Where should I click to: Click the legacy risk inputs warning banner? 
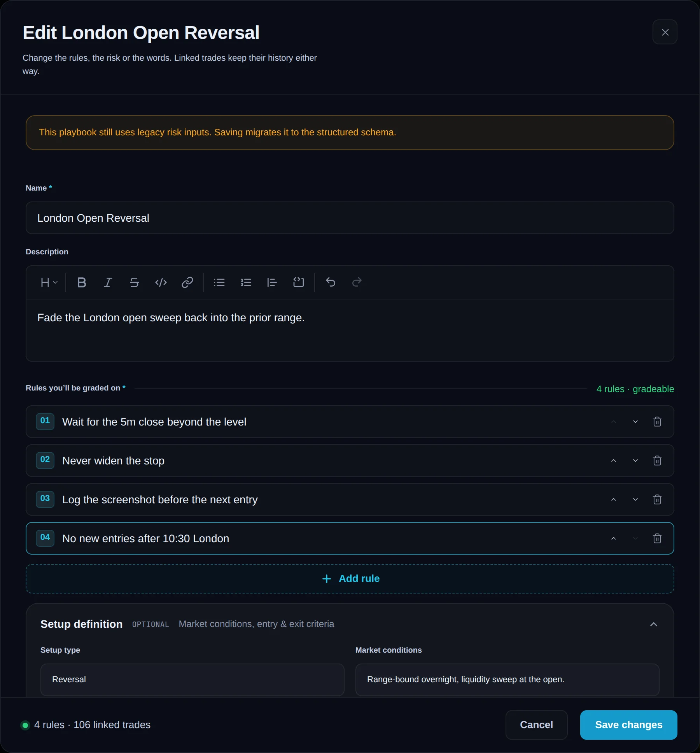[350, 133]
